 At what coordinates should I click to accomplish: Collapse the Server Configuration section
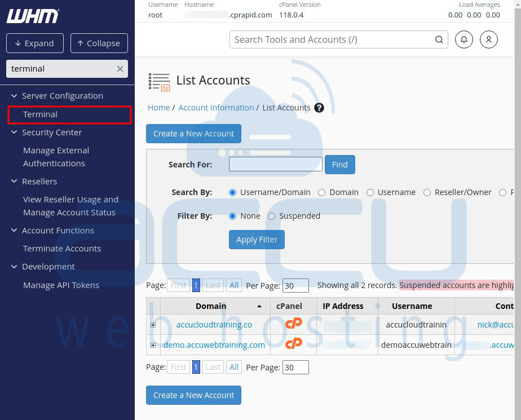(x=14, y=96)
